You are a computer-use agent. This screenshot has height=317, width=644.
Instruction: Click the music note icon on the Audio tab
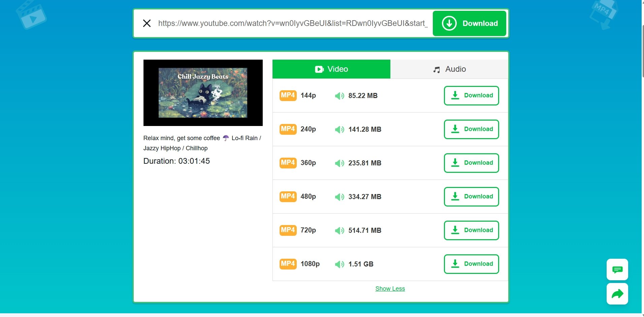tap(436, 69)
